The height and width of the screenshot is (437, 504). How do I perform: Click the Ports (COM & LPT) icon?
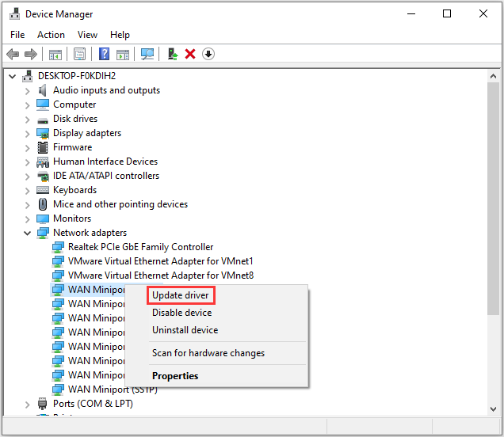click(x=43, y=404)
